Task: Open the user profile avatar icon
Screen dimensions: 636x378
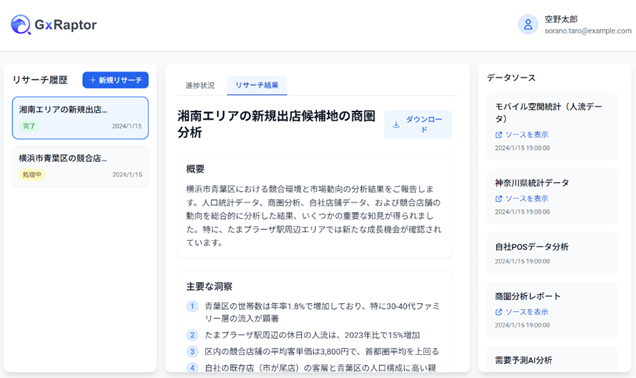Action: pos(528,25)
